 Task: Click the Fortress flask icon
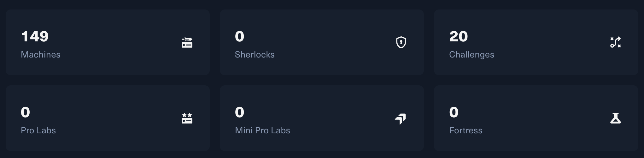click(615, 118)
